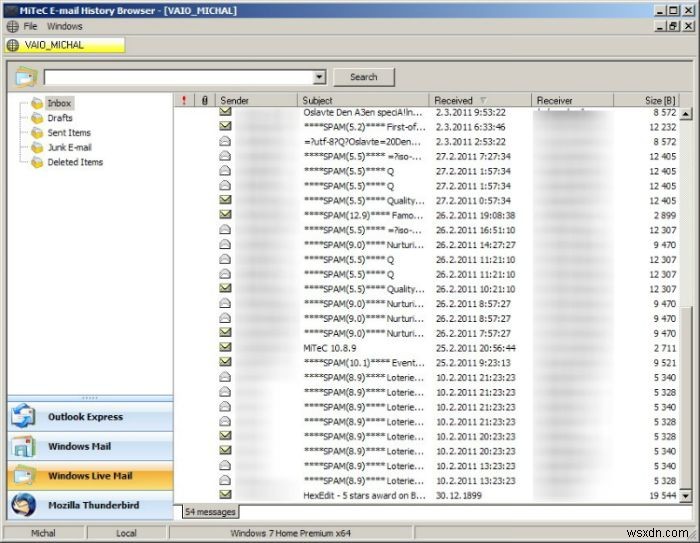Click the envelope icon of the =?utf-8?Q?Oslavte message
The height and width of the screenshot is (543, 700).
(225, 141)
